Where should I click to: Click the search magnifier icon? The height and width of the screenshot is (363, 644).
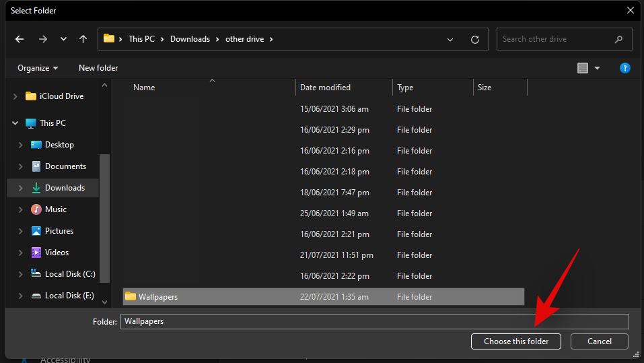click(618, 39)
